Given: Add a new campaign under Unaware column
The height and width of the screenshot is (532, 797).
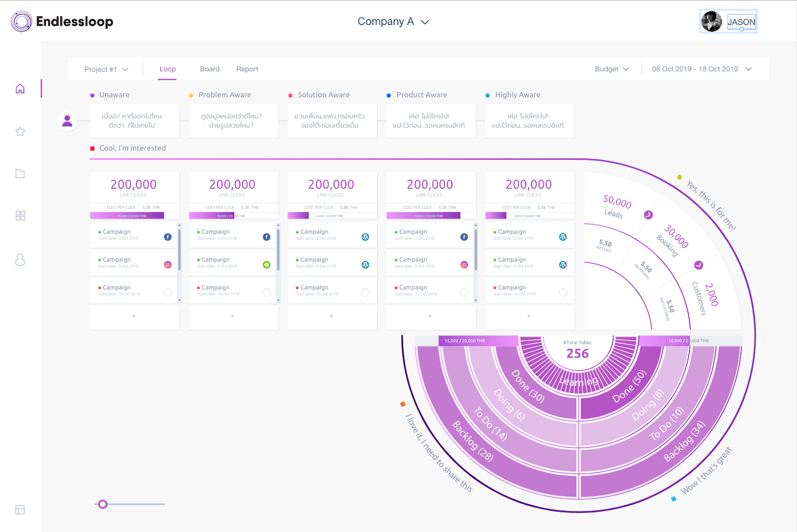Looking at the screenshot, I should tap(134, 315).
